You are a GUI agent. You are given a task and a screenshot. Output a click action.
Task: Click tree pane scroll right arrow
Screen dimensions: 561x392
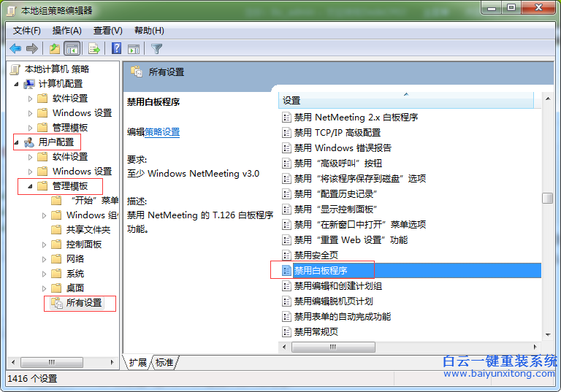[112, 362]
